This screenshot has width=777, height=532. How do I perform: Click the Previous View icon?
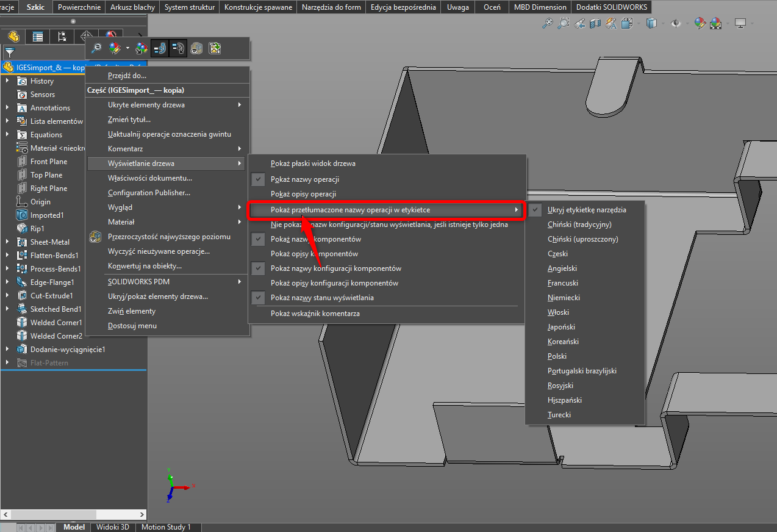580,23
